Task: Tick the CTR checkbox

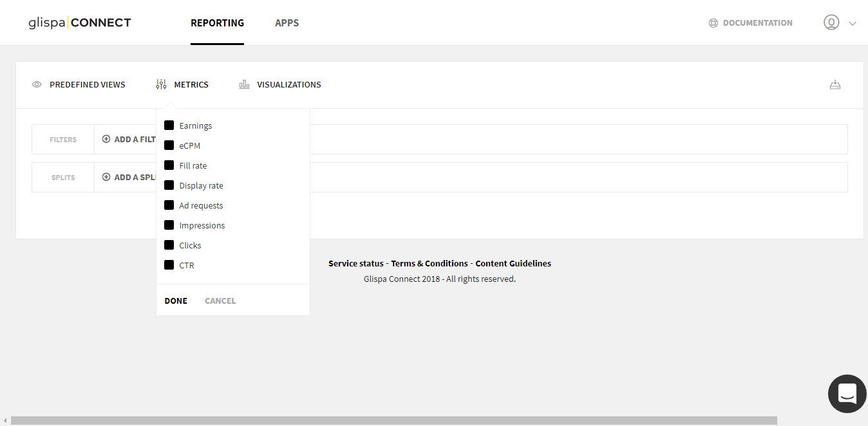Action: (x=169, y=265)
